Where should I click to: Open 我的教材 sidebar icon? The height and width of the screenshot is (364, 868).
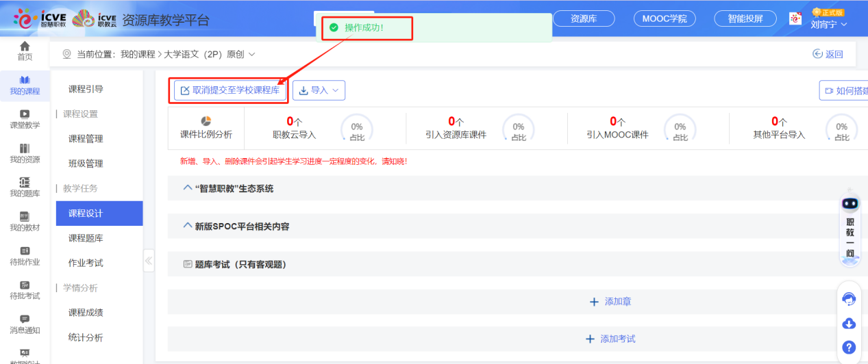click(x=25, y=216)
